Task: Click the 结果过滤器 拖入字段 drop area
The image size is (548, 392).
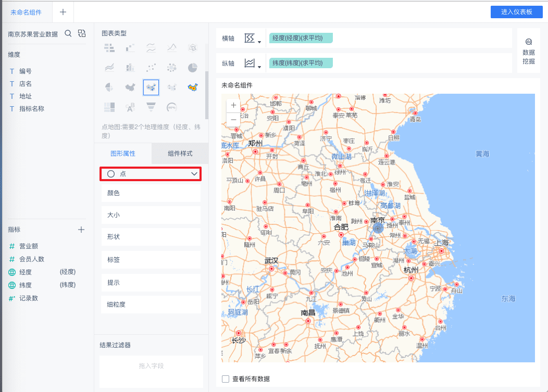Action: coord(151,371)
